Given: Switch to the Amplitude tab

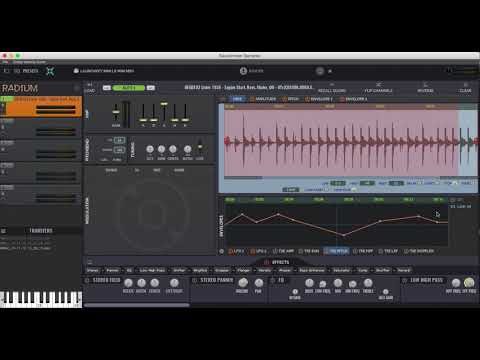Looking at the screenshot, I should tap(263, 99).
